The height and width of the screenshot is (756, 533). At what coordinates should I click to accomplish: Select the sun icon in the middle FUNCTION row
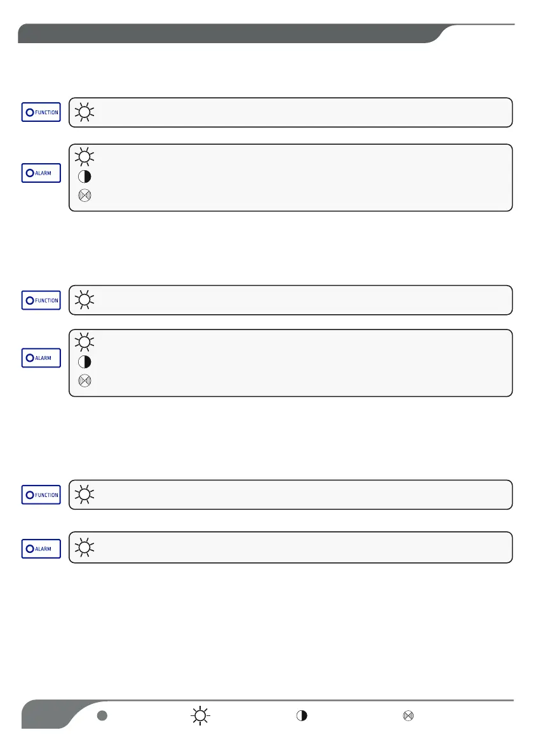(x=84, y=300)
